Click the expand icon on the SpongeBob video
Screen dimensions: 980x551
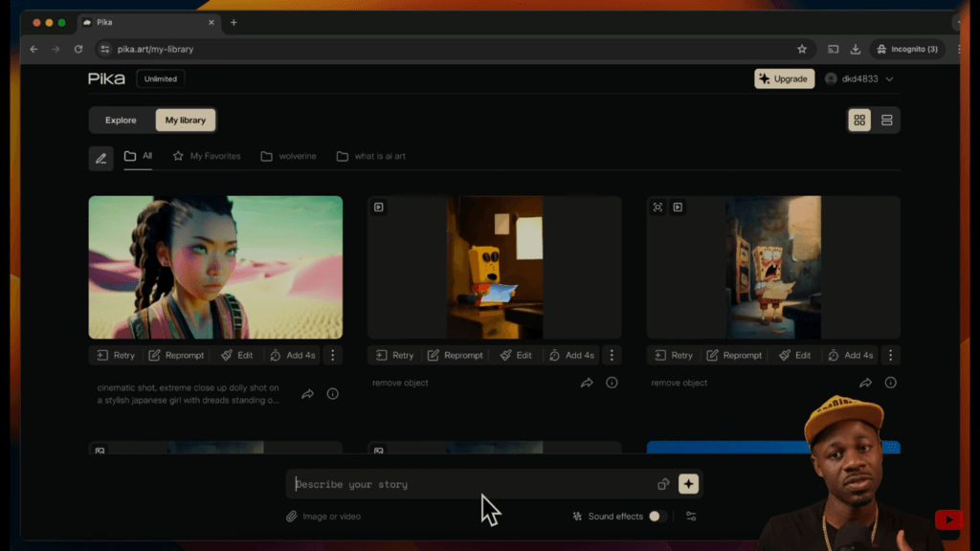(x=657, y=207)
